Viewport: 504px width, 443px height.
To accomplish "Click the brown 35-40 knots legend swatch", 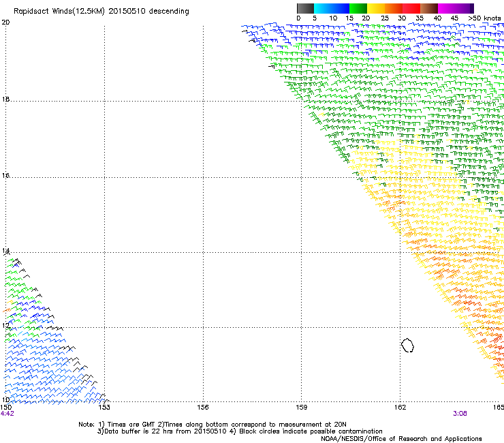I will coord(429,8).
